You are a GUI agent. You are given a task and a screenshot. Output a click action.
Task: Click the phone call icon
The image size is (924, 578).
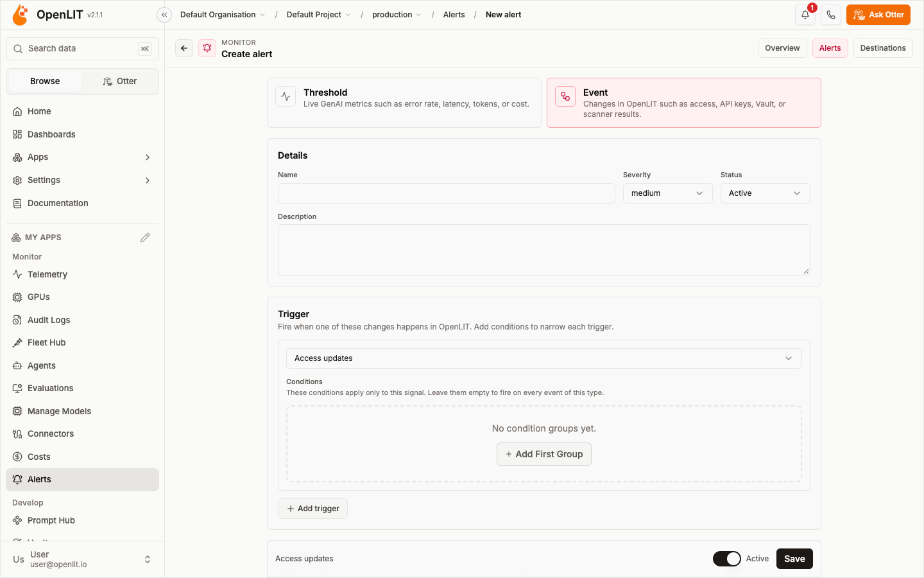(x=831, y=15)
